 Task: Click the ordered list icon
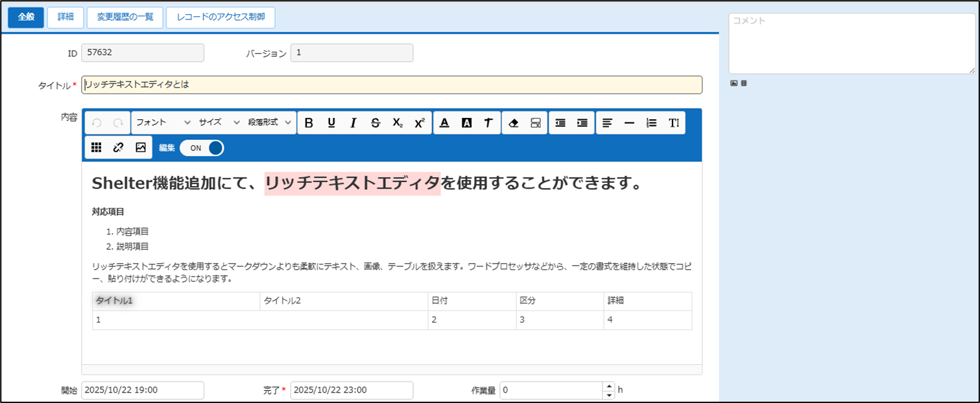click(x=652, y=123)
